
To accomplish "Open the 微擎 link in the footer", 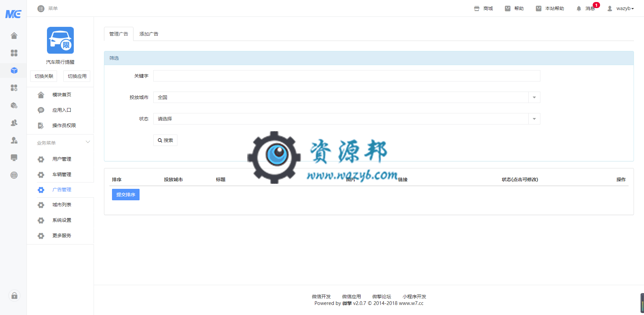I will 347,303.
